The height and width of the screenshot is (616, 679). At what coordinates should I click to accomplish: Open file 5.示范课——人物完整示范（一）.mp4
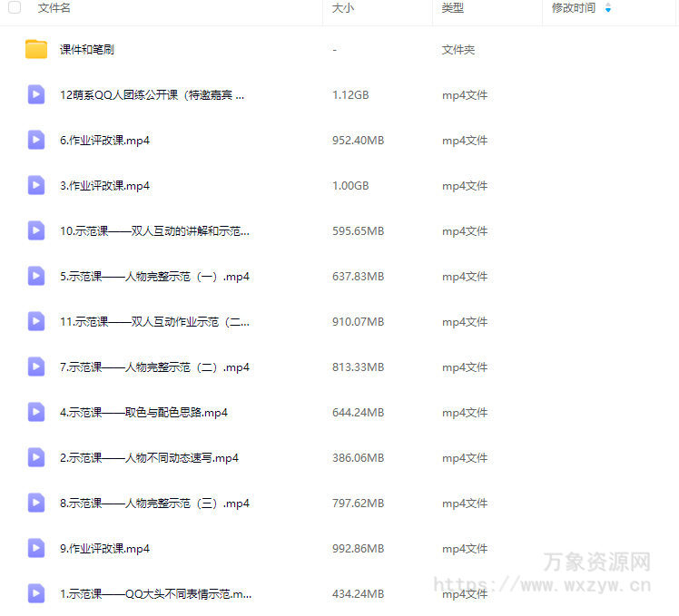click(154, 276)
